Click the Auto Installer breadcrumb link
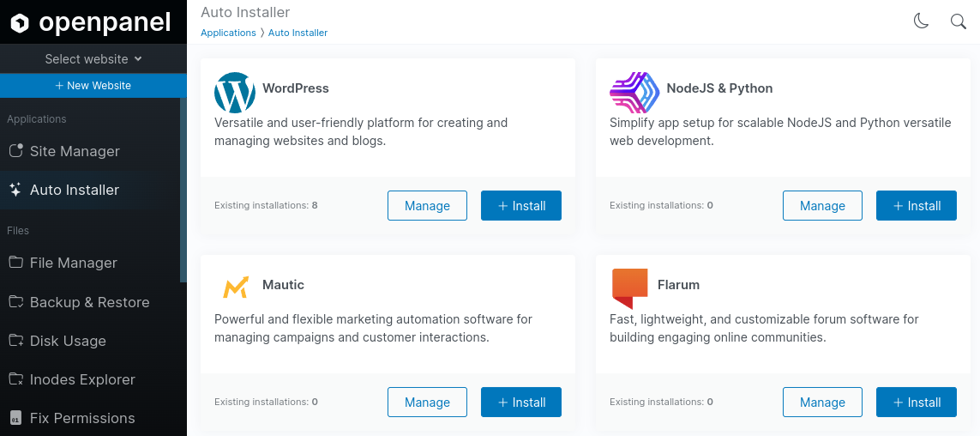 (298, 33)
